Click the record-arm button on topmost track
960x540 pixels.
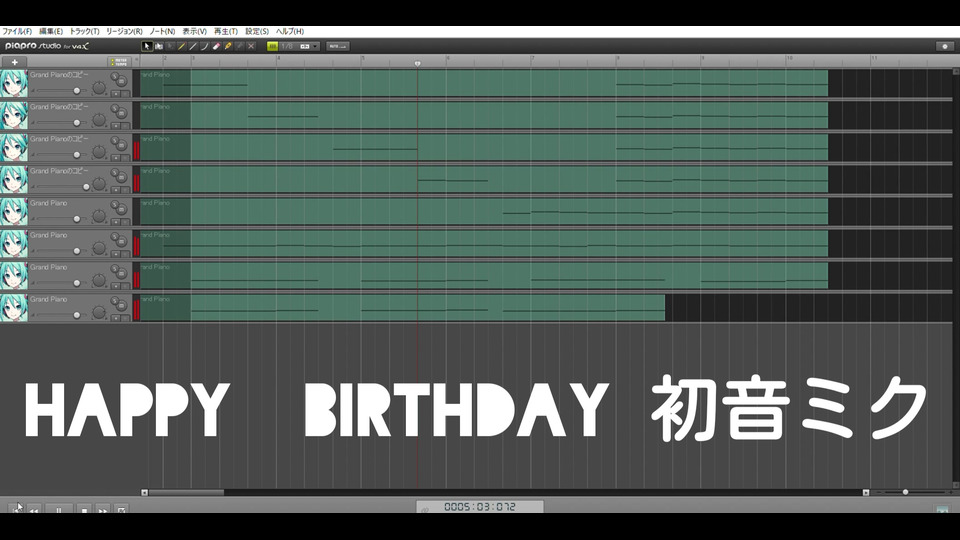coord(116,94)
